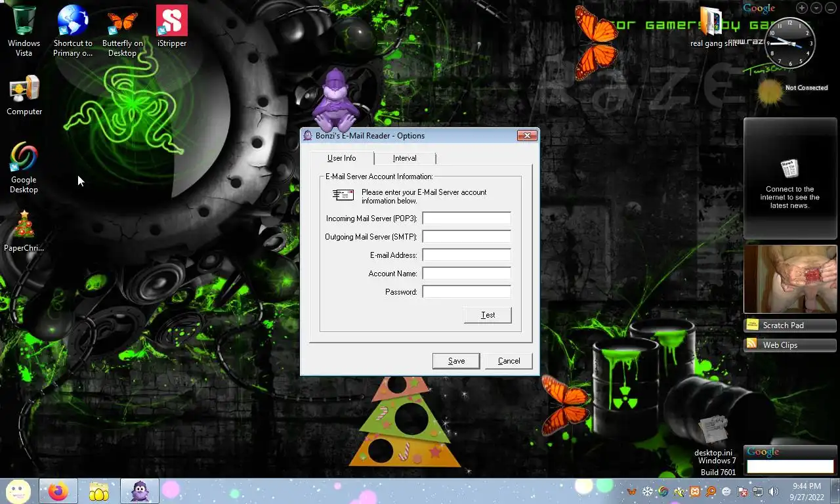Screen dimensions: 840x504
Task: Select the Shortcut to Primary desktop icon
Action: click(73, 30)
